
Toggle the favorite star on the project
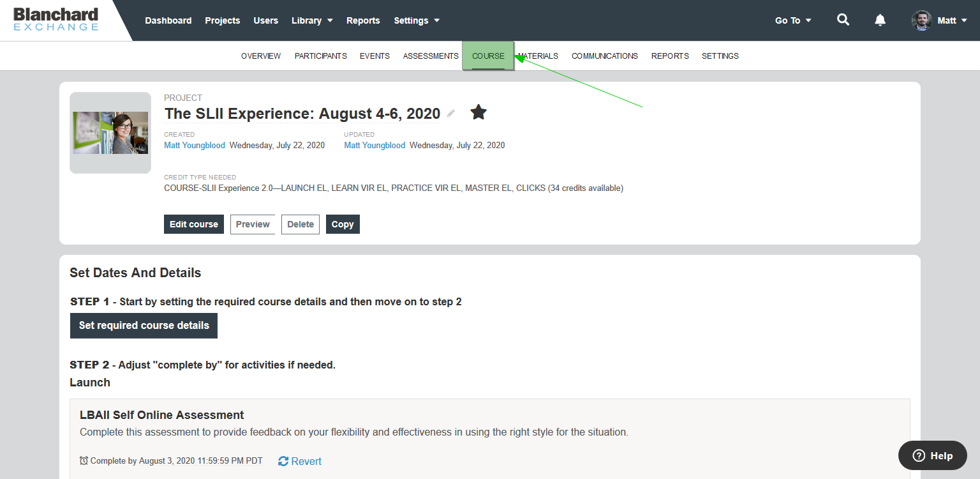479,112
